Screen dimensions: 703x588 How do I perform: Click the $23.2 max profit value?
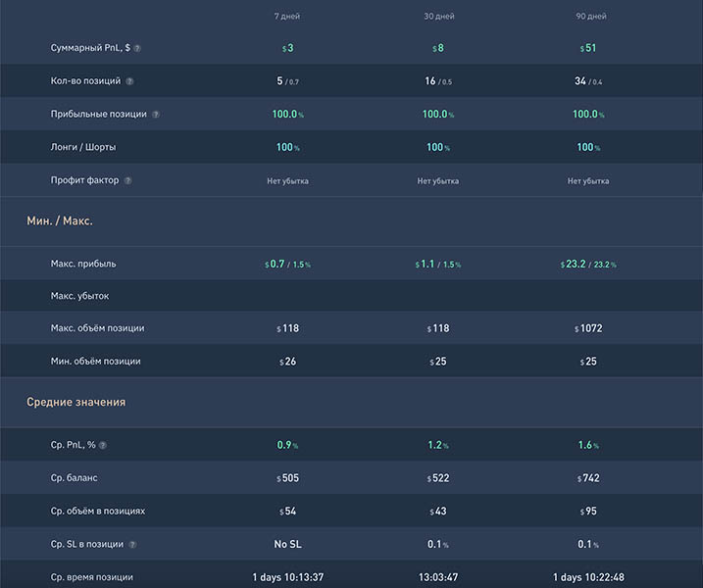tap(576, 264)
